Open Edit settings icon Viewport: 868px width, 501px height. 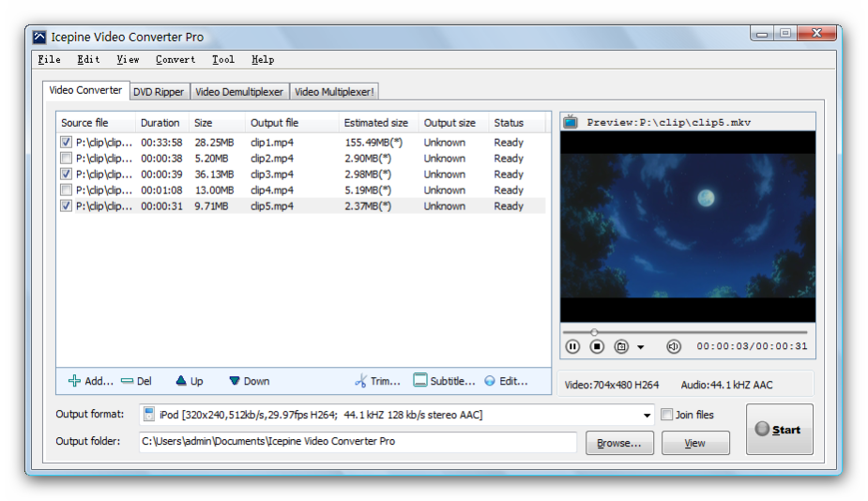click(x=490, y=381)
